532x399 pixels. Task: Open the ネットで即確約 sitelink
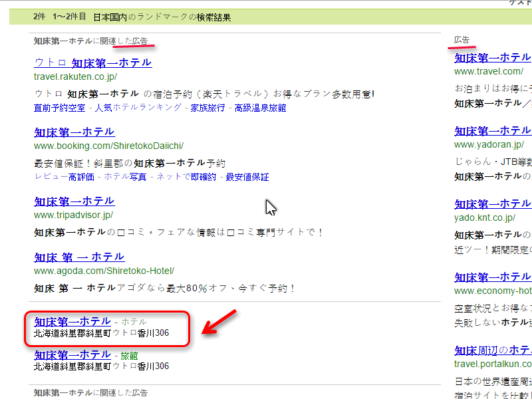click(186, 177)
